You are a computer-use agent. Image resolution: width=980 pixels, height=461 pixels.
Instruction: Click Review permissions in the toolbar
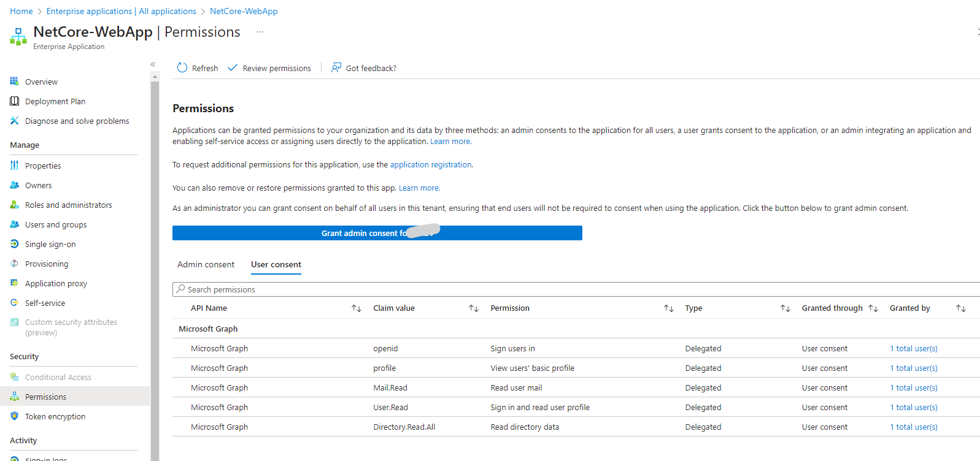[x=269, y=68]
